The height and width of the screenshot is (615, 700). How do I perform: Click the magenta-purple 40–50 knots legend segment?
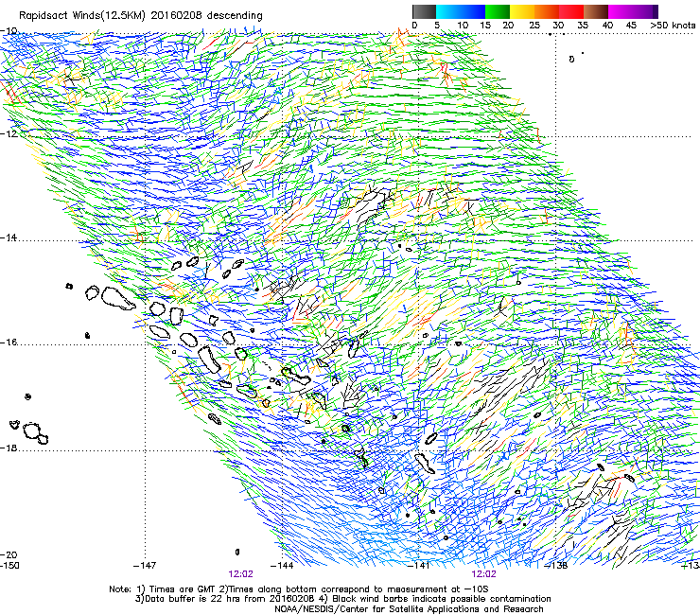pyautogui.click(x=633, y=11)
